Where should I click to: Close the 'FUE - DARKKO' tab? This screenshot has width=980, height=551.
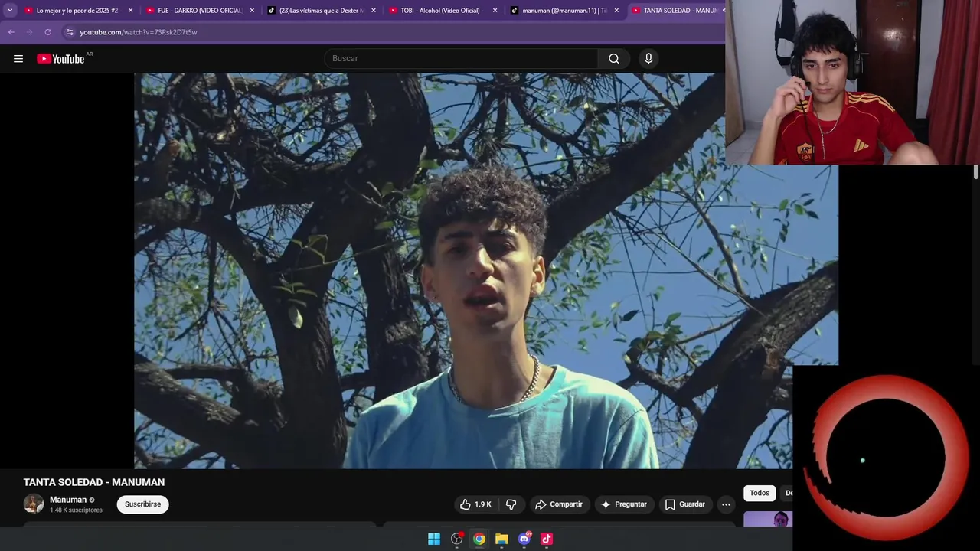[x=252, y=11]
